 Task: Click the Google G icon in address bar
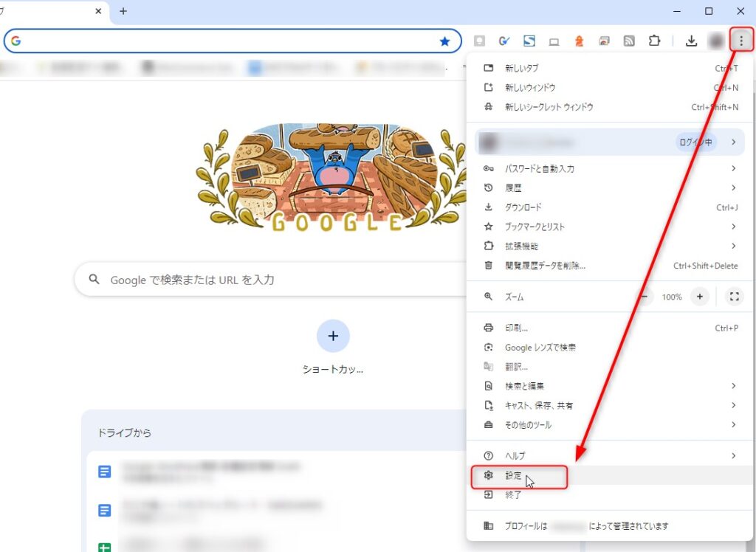coord(16,41)
